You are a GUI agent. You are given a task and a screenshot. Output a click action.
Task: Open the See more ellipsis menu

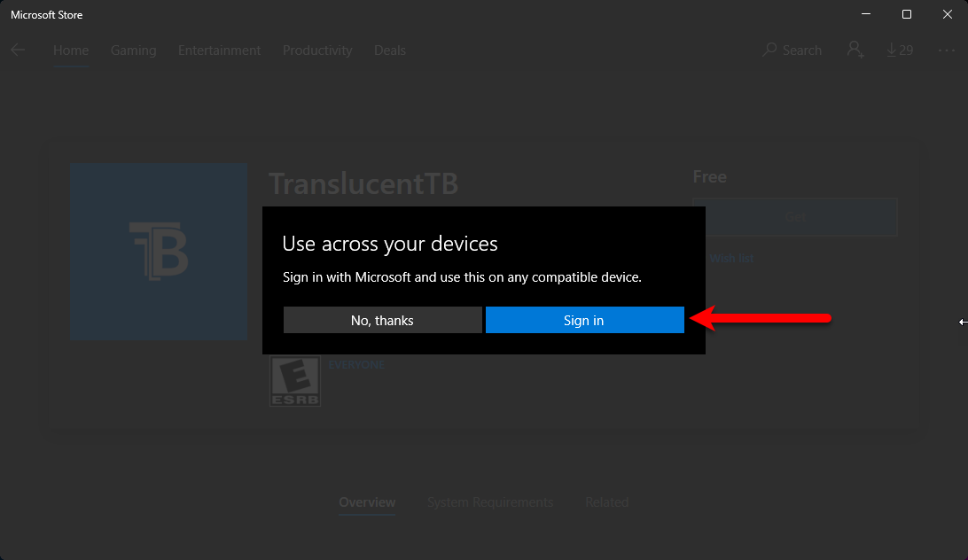pos(947,50)
